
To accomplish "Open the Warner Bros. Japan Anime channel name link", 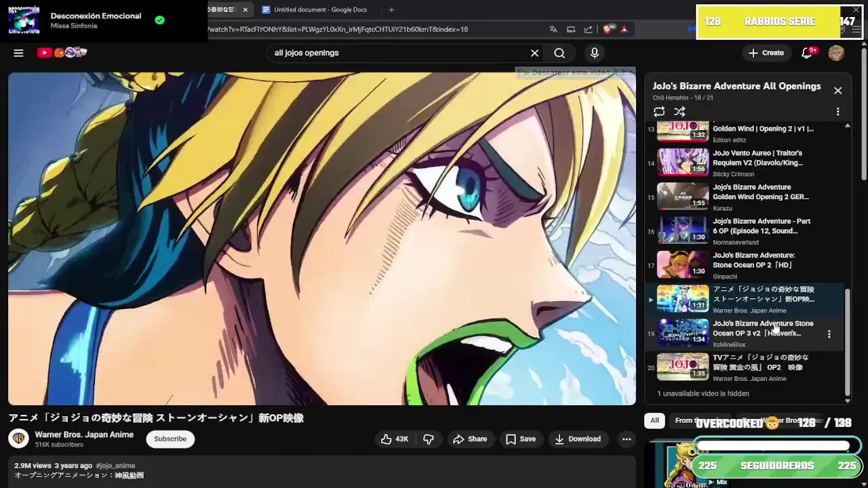I will pyautogui.click(x=84, y=434).
